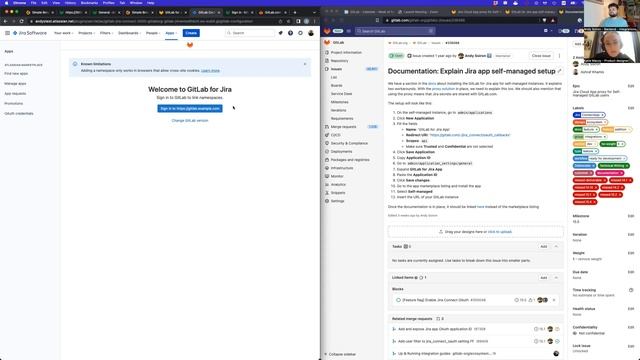Open Manage apps in Jira sidebar
The image size is (640, 360).
(x=15, y=84)
